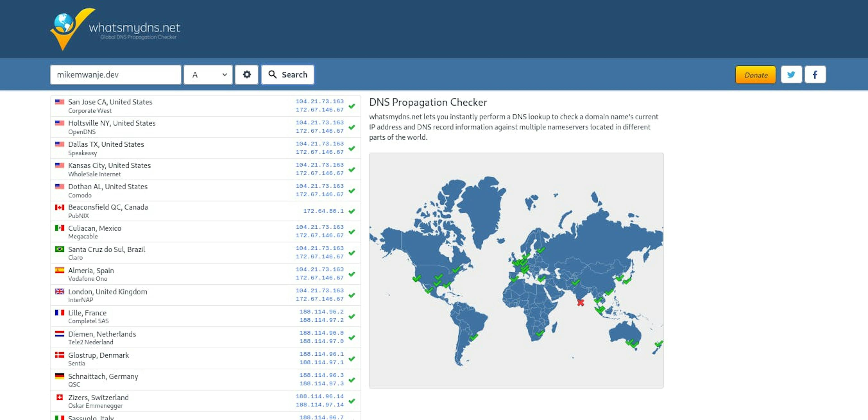Viewport: 868px width, 420px height.
Task: Click IP 188.114.96.14 for Zizers
Action: coord(320,396)
